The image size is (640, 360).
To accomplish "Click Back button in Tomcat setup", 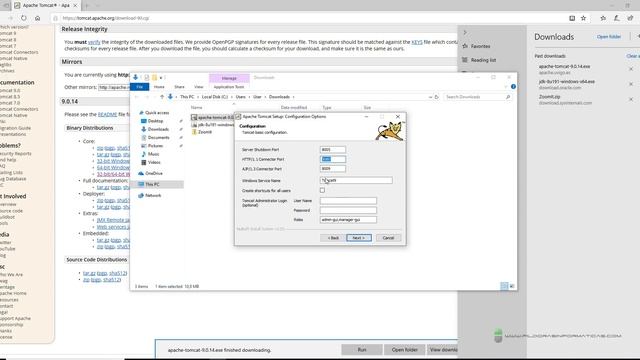I will [333, 238].
